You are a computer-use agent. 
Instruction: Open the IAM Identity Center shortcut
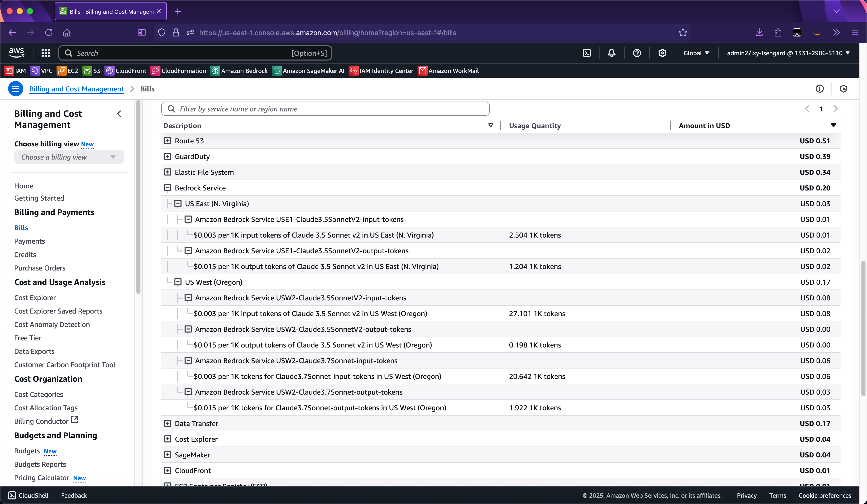pyautogui.click(x=381, y=71)
